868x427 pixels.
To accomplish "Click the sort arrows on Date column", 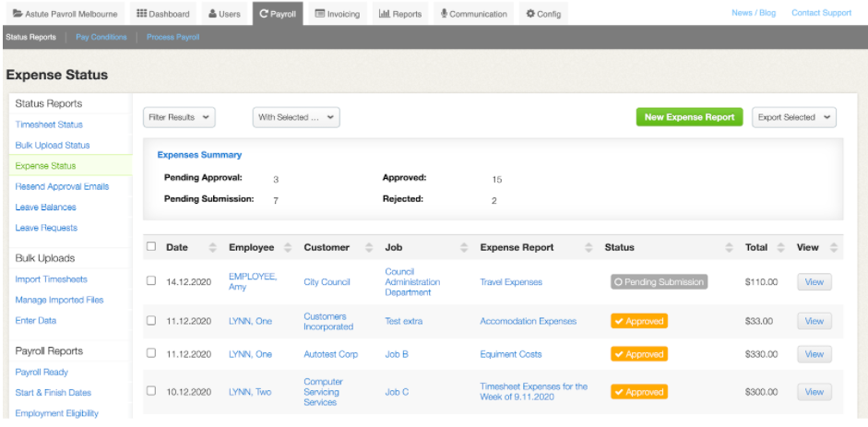I will pyautogui.click(x=213, y=247).
